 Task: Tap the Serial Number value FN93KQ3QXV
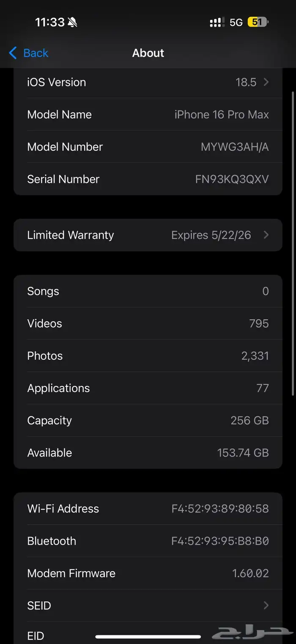pos(232,179)
